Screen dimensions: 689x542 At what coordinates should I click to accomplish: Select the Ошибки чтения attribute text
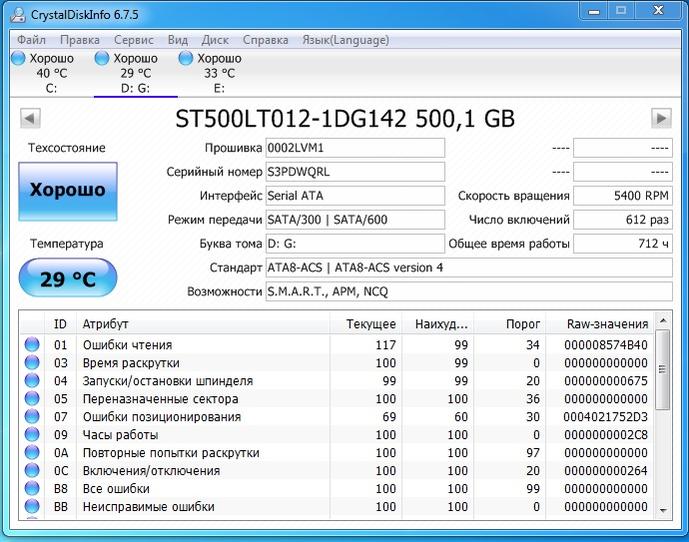pos(127,345)
